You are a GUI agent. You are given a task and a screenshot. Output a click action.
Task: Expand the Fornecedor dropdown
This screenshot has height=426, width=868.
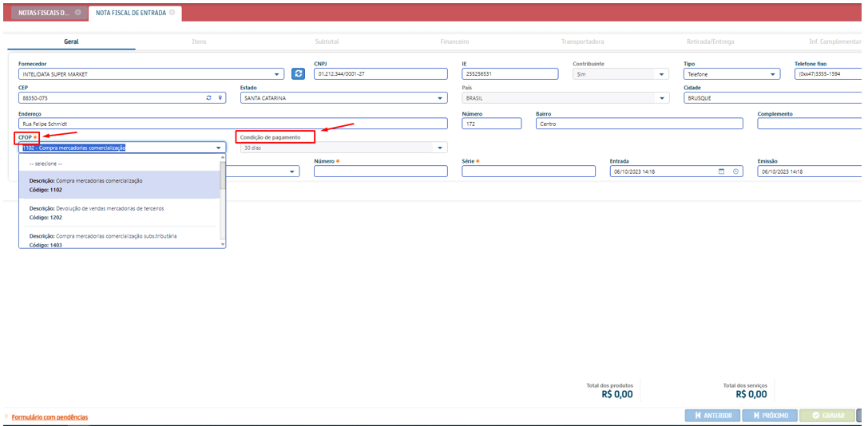click(x=276, y=74)
